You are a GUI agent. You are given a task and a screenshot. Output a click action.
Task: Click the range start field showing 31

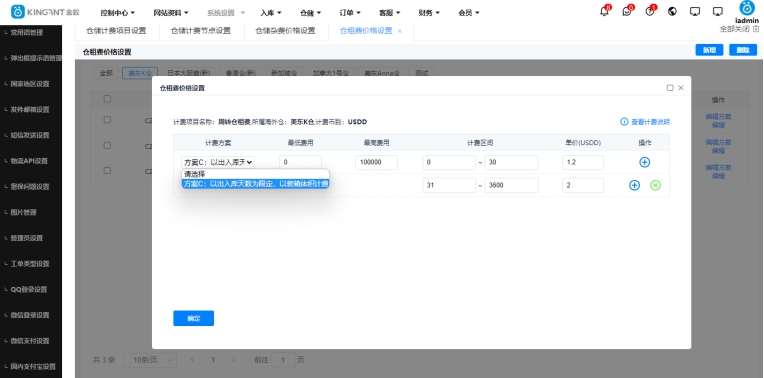tap(449, 185)
